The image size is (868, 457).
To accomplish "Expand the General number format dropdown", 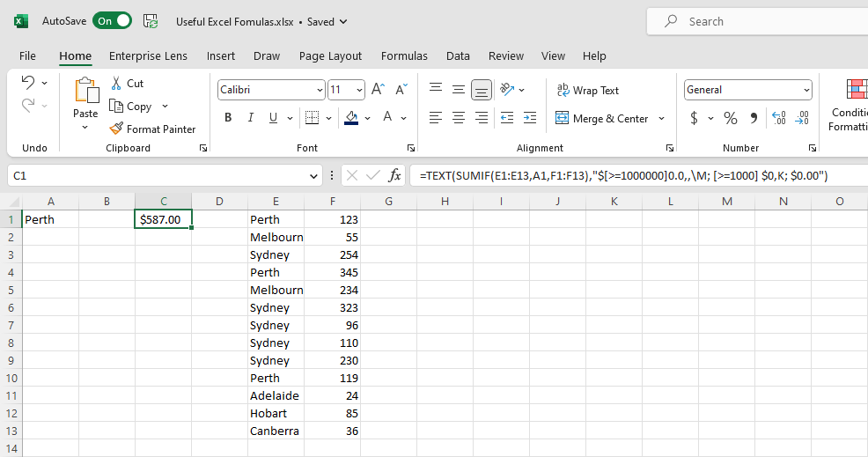I will point(806,90).
